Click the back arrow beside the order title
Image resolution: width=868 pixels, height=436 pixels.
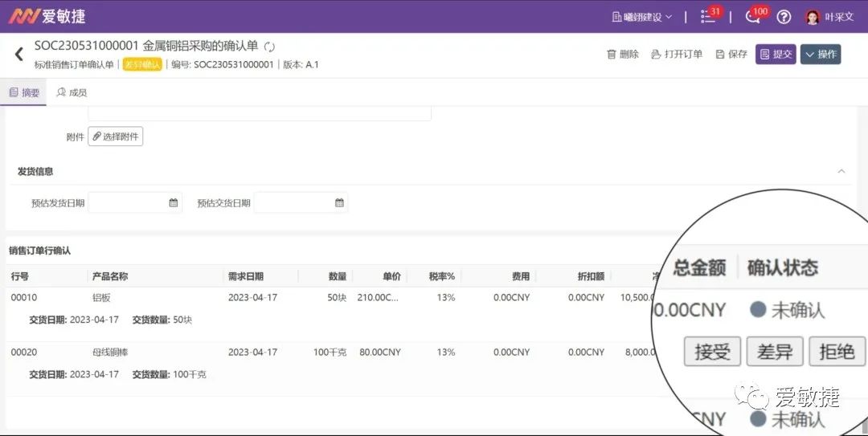click(x=19, y=55)
